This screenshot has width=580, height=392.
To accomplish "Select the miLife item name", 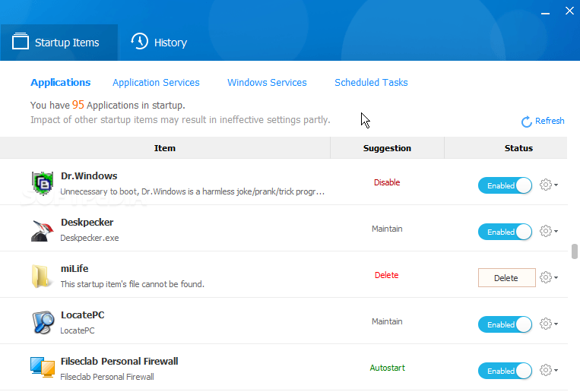I will 74,268.
